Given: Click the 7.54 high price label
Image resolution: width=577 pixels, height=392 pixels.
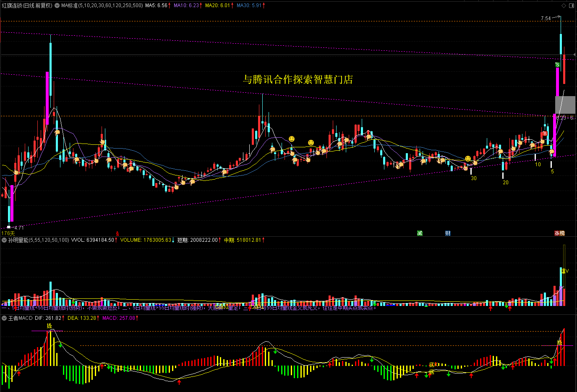Looking at the screenshot, I should [546, 18].
